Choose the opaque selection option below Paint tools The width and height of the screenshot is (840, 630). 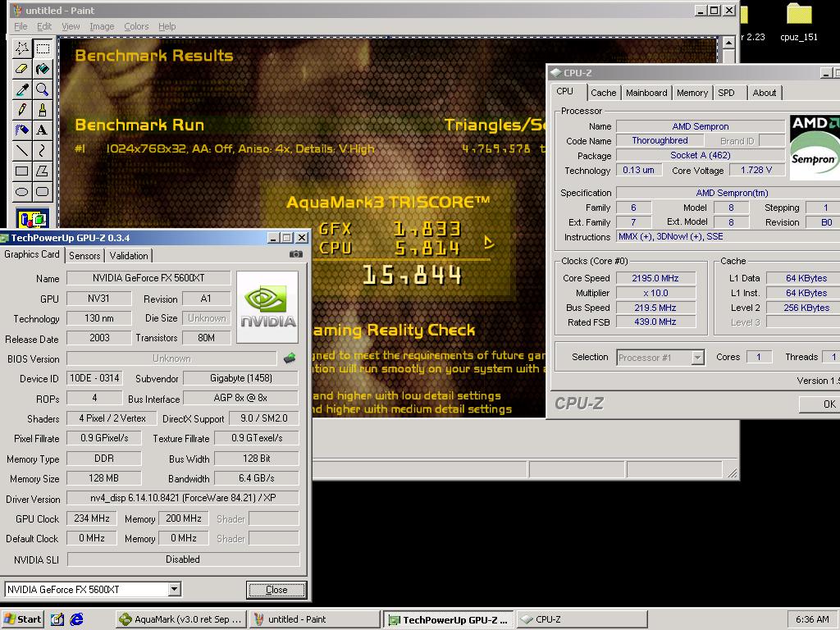32,219
